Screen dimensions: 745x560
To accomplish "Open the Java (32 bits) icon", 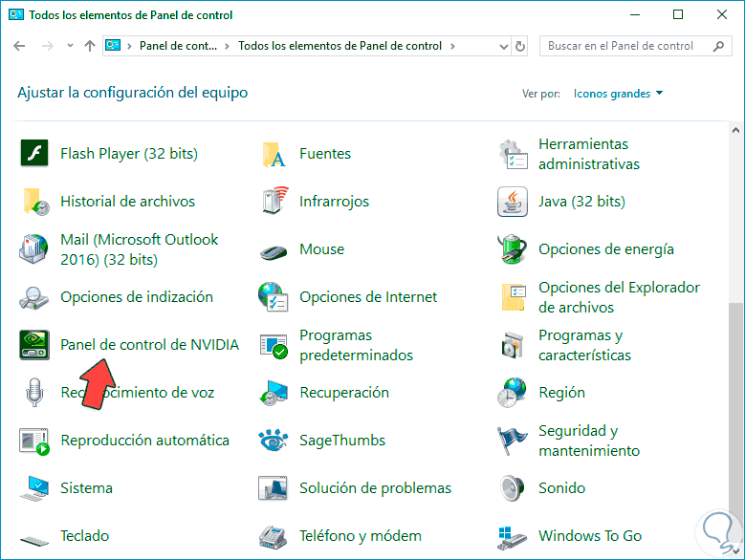I will point(513,202).
